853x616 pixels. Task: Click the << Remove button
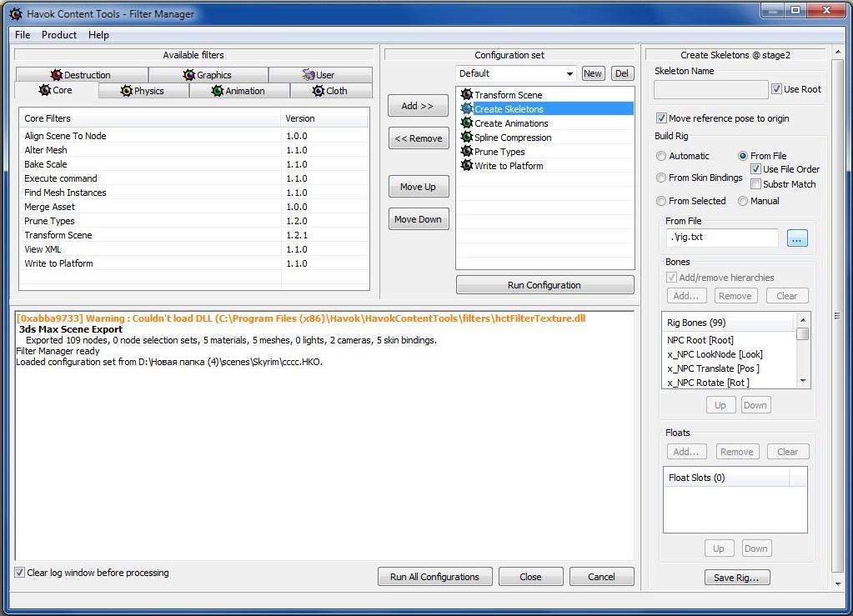(x=419, y=138)
